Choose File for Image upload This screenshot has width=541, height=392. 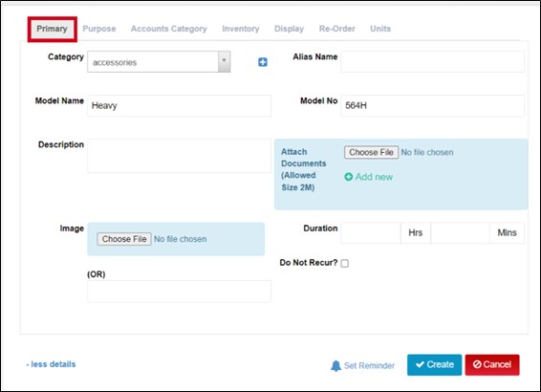point(124,239)
